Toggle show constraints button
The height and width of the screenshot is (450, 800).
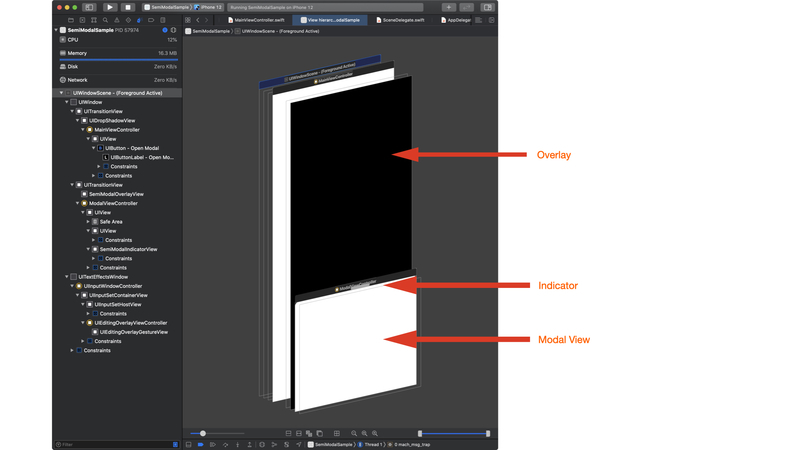click(x=299, y=433)
